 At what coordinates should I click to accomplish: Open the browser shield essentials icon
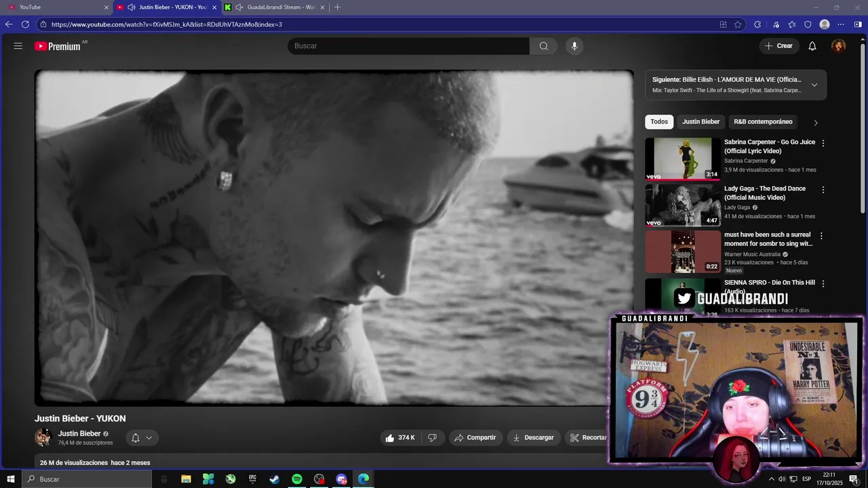[808, 24]
